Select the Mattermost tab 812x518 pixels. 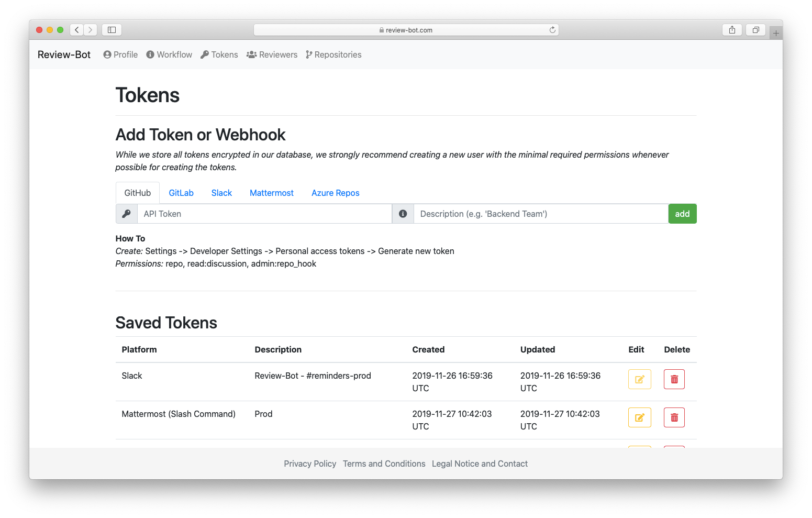tap(271, 193)
